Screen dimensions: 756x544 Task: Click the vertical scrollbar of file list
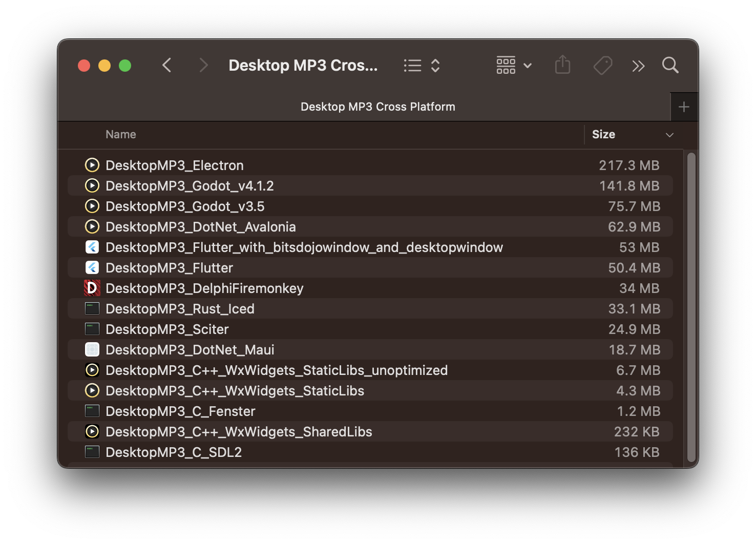pyautogui.click(x=691, y=307)
